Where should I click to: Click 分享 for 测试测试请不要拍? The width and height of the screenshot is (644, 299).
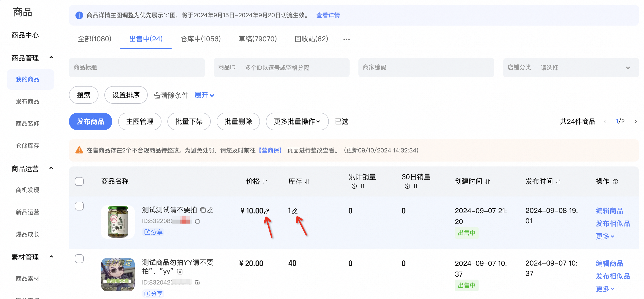click(154, 232)
